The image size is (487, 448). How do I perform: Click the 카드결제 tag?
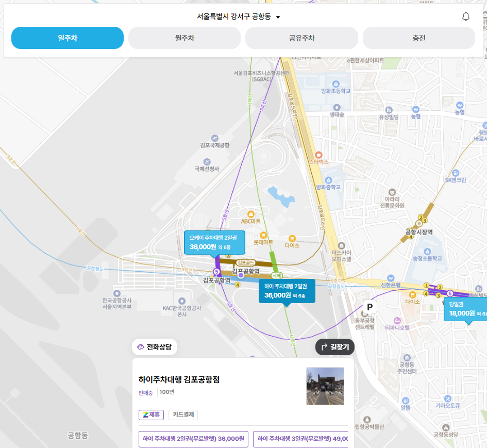[x=183, y=415]
